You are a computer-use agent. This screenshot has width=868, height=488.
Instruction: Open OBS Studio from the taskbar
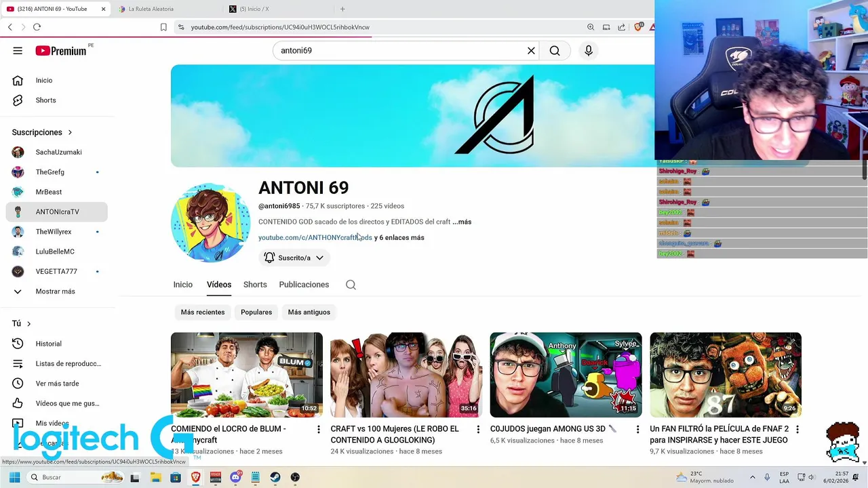(295, 477)
